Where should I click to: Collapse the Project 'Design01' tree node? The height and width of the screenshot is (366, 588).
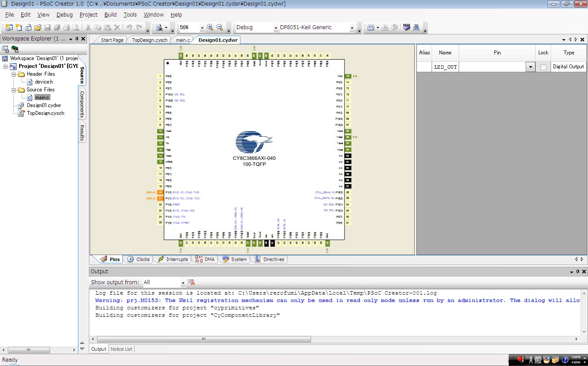coord(6,66)
